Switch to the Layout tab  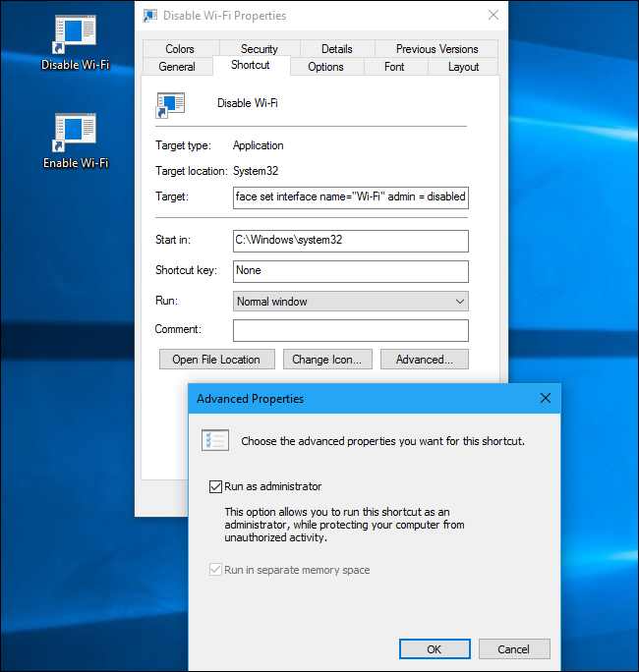pyautogui.click(x=463, y=67)
